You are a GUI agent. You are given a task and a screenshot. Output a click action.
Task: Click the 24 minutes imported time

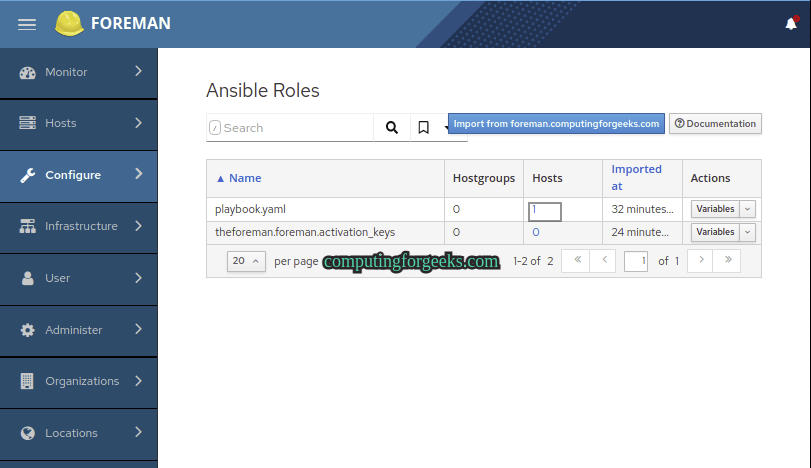click(640, 232)
